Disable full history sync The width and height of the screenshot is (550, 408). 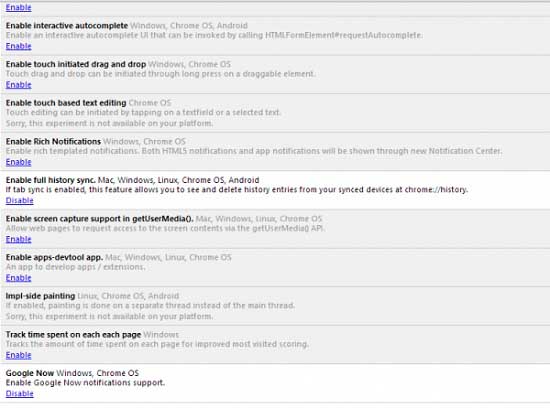(20, 200)
